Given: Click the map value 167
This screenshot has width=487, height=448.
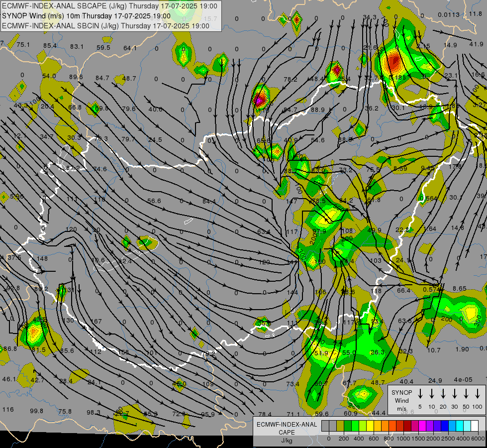Looking at the screenshot, I should tap(97, 321).
